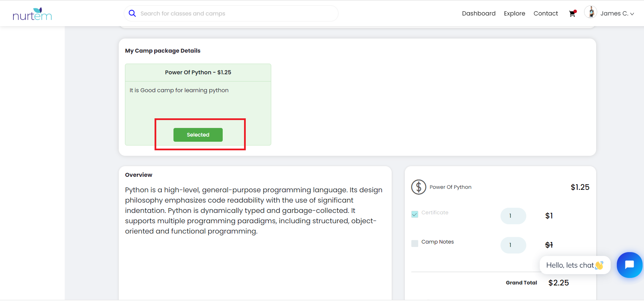Focus the classes and camps search field
The height and width of the screenshot is (302, 644).
click(234, 13)
